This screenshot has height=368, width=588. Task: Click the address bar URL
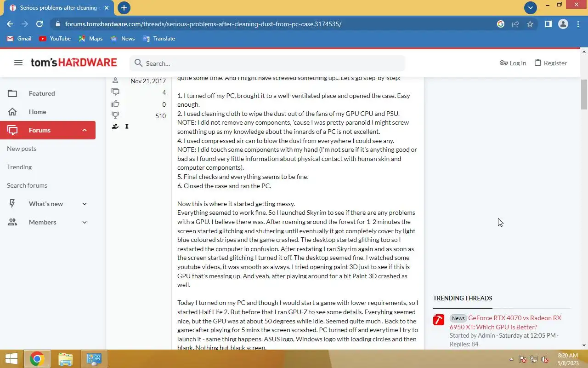pos(204,24)
